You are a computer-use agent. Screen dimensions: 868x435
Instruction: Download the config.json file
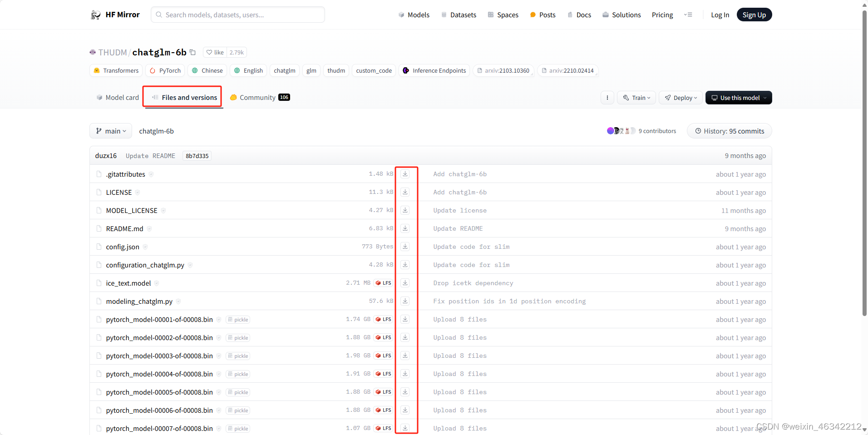tap(405, 247)
